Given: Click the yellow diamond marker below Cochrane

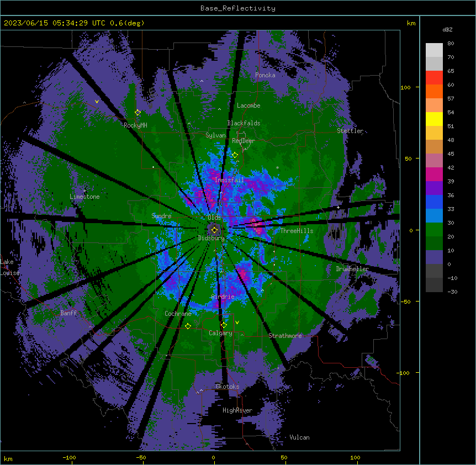Looking at the screenshot, I should [x=188, y=326].
